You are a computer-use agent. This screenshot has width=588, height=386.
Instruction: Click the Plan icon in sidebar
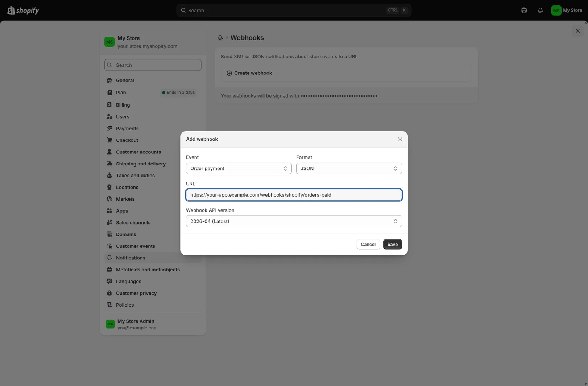pyautogui.click(x=109, y=93)
